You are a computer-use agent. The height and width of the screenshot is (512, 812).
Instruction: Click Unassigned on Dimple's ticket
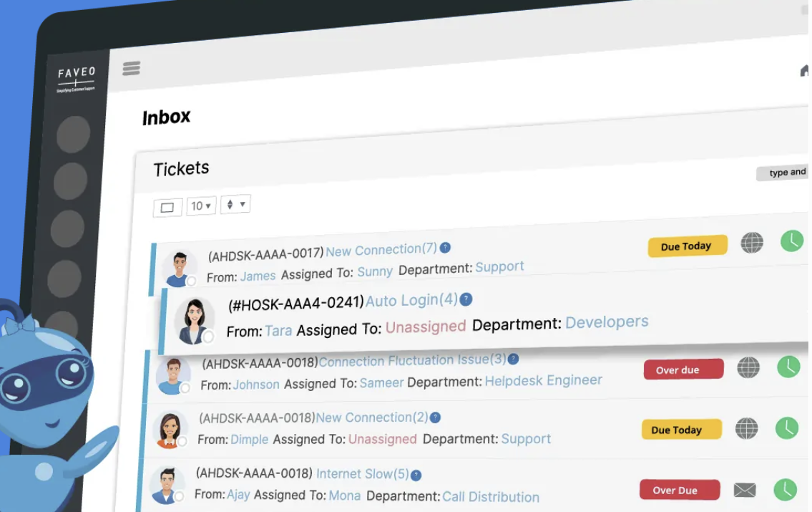[x=383, y=439]
